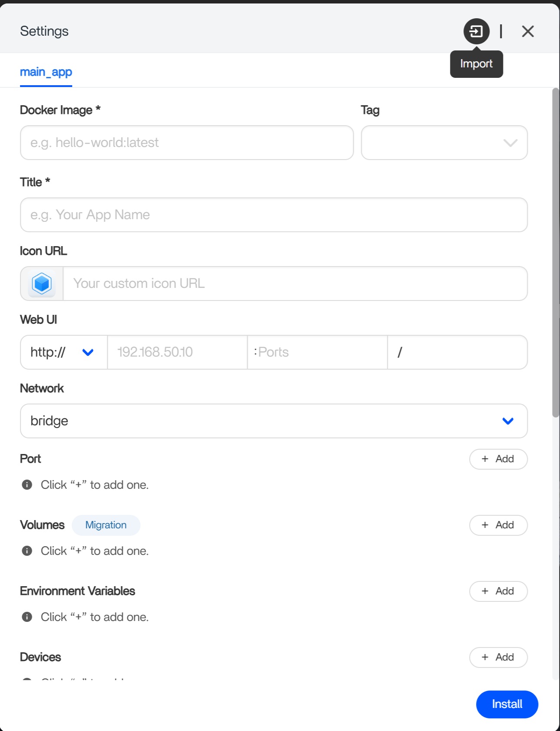Image resolution: width=560 pixels, height=731 pixels.
Task: Expand the http:// protocol dropdown
Action: (x=64, y=352)
